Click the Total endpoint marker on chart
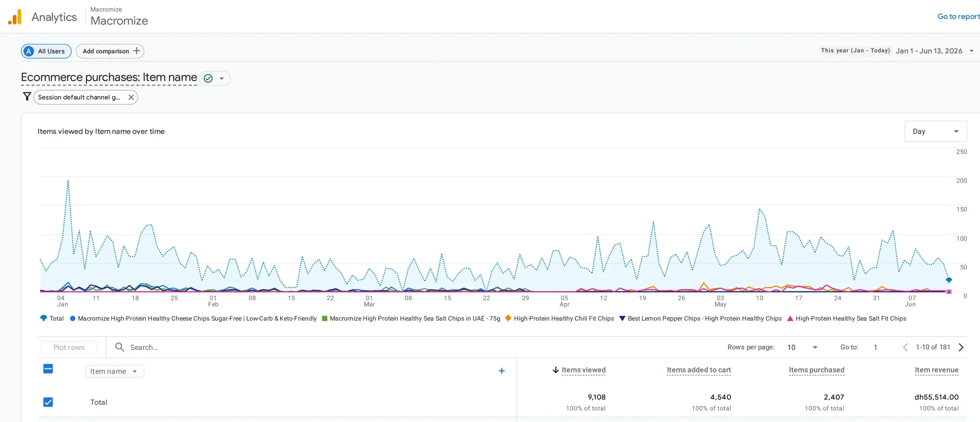The height and width of the screenshot is (422, 980). [949, 280]
